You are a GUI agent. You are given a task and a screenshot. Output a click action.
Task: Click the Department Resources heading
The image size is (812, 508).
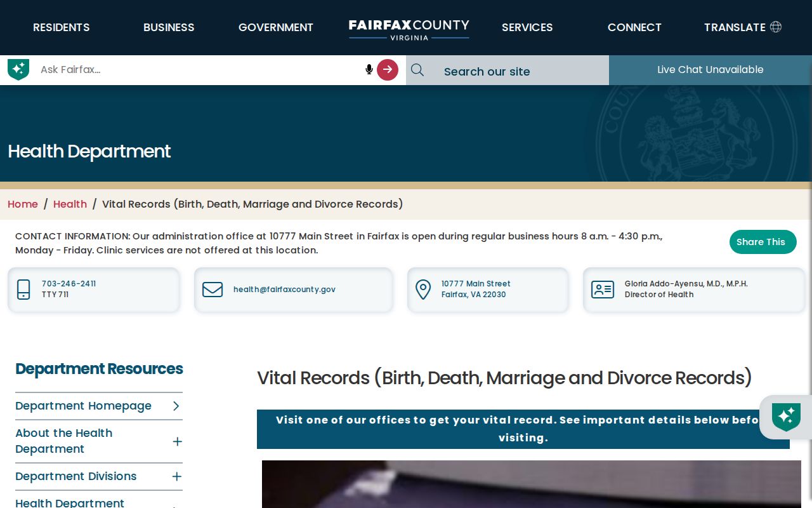[99, 369]
